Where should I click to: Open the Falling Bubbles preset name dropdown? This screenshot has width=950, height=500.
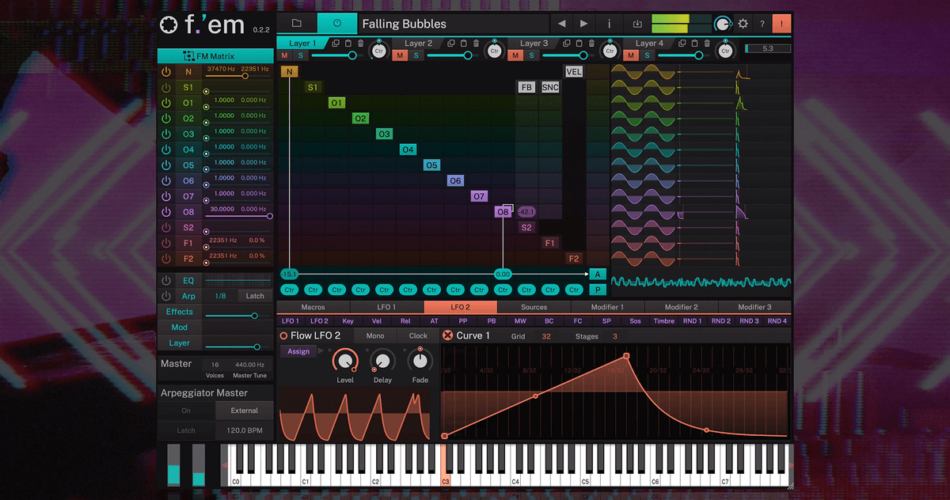[450, 24]
